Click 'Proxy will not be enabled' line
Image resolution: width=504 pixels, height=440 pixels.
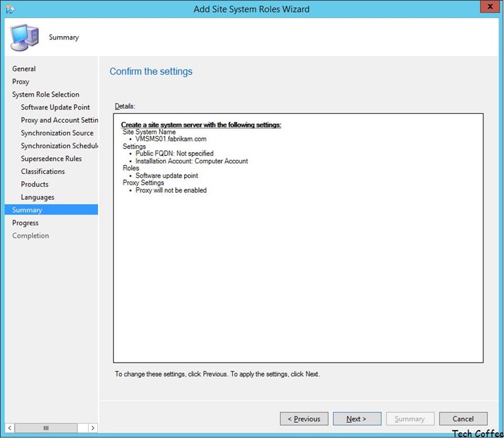(x=171, y=190)
